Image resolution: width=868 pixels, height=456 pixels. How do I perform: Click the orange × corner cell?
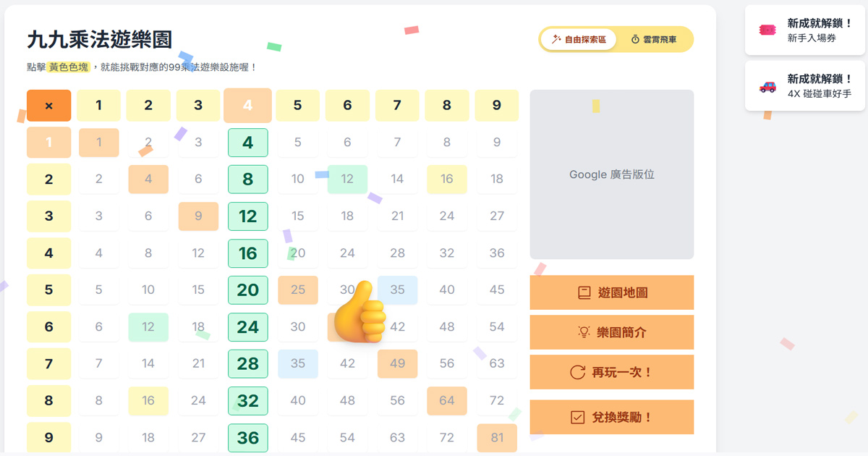(48, 106)
